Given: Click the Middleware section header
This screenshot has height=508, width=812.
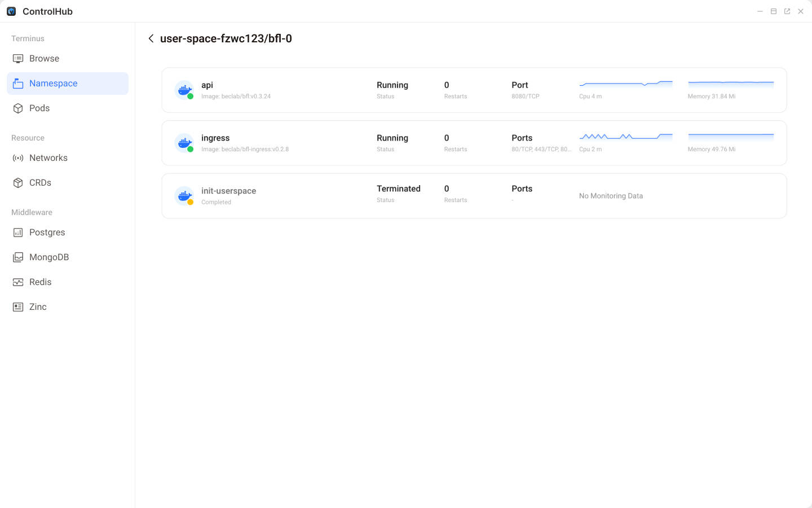Looking at the screenshot, I should [32, 212].
